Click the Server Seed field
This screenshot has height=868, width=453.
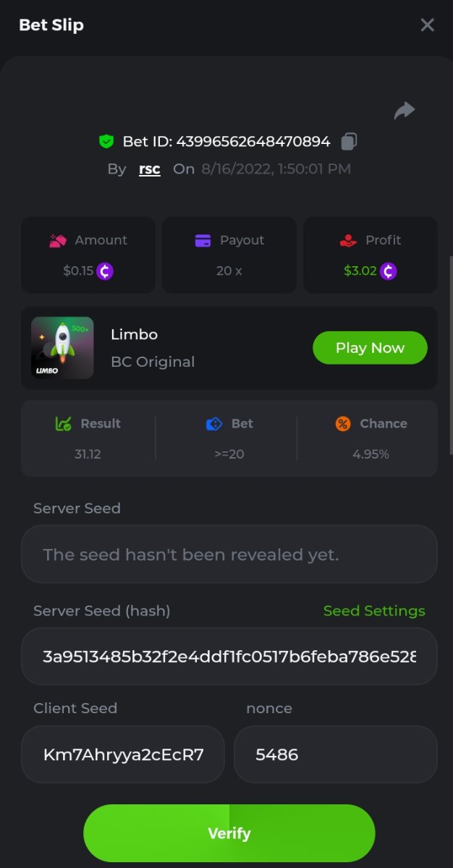click(x=229, y=555)
